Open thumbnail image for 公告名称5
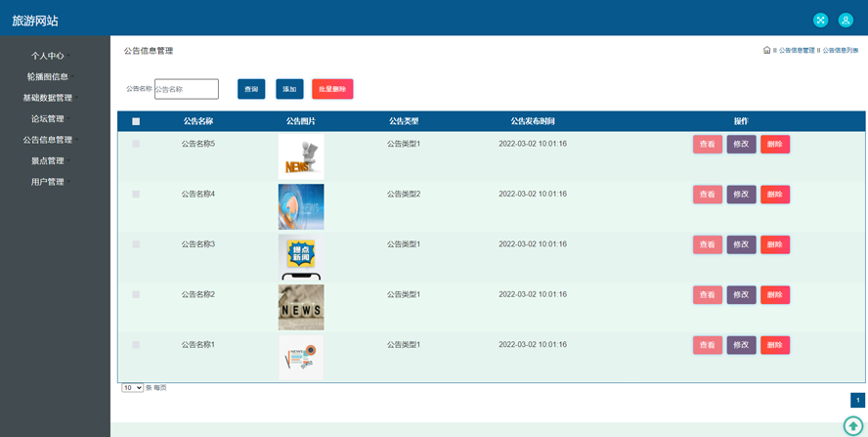 [x=300, y=155]
